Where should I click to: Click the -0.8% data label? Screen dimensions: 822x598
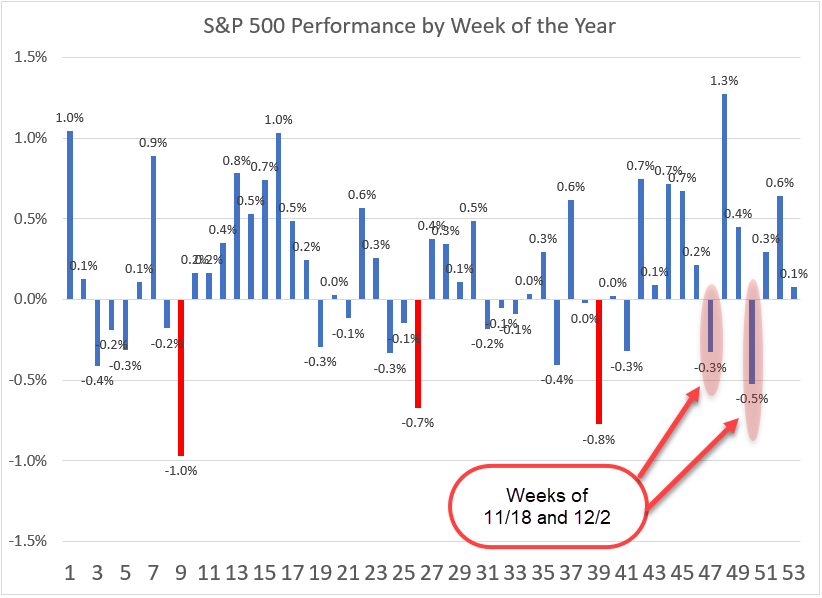598,438
